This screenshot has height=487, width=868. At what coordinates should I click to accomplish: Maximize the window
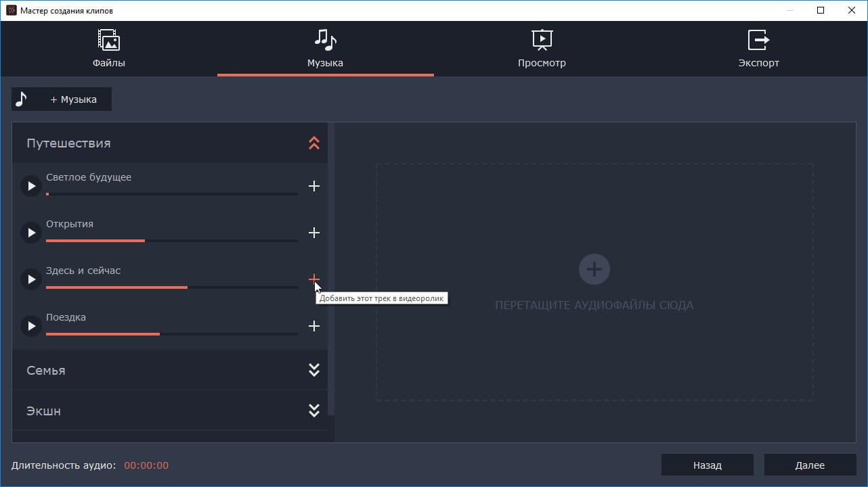[821, 11]
